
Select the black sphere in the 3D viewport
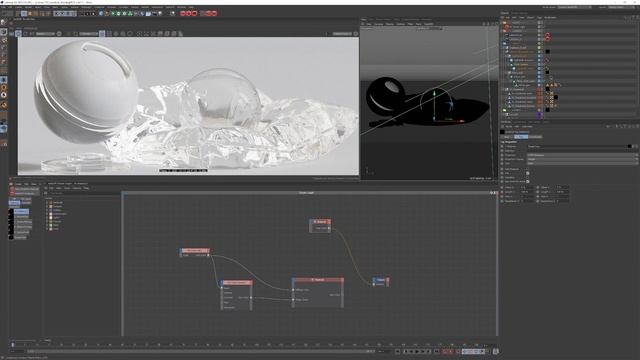tap(386, 95)
